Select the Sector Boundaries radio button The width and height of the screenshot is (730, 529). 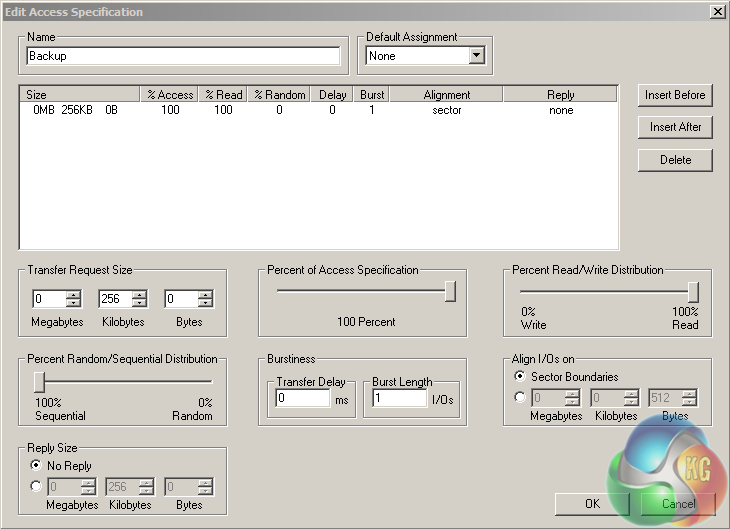click(520, 377)
